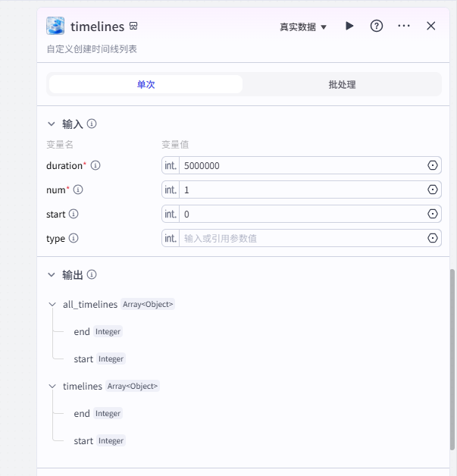The height and width of the screenshot is (476, 457).
Task: Click the timelines title text
Action: [x=98, y=27]
